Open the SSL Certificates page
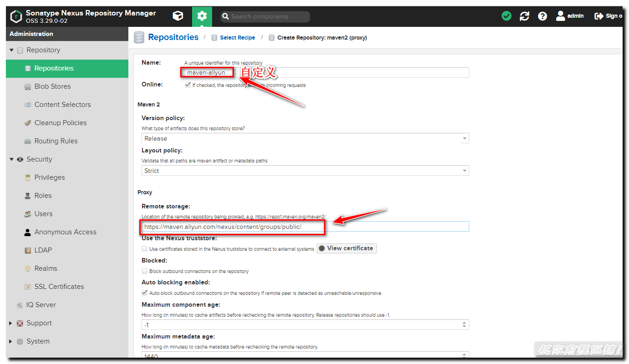Screen dimensions: 629x364 (67, 287)
